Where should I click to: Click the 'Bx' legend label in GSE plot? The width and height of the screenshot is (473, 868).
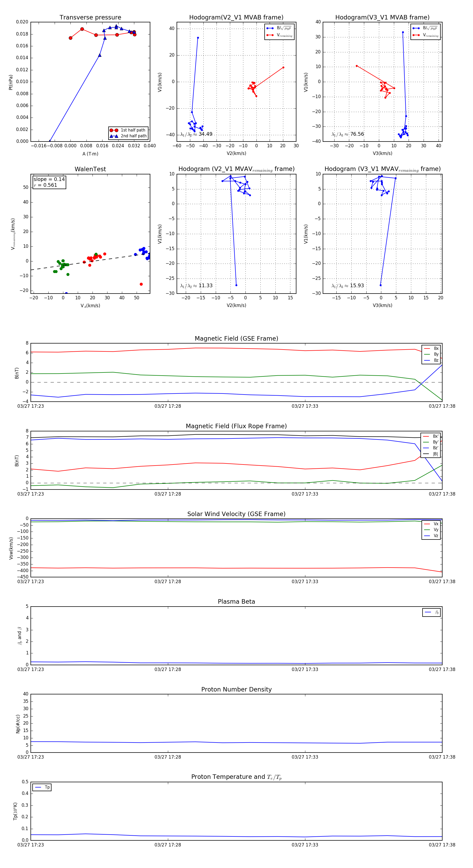click(436, 349)
